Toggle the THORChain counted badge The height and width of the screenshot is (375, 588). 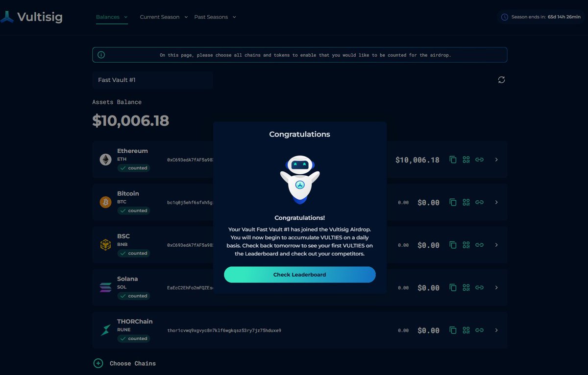[x=133, y=338]
